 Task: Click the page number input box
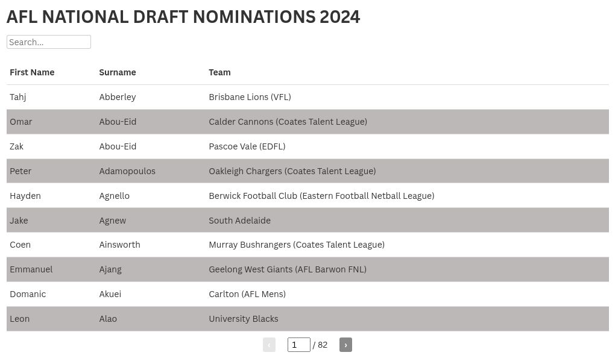[298, 344]
